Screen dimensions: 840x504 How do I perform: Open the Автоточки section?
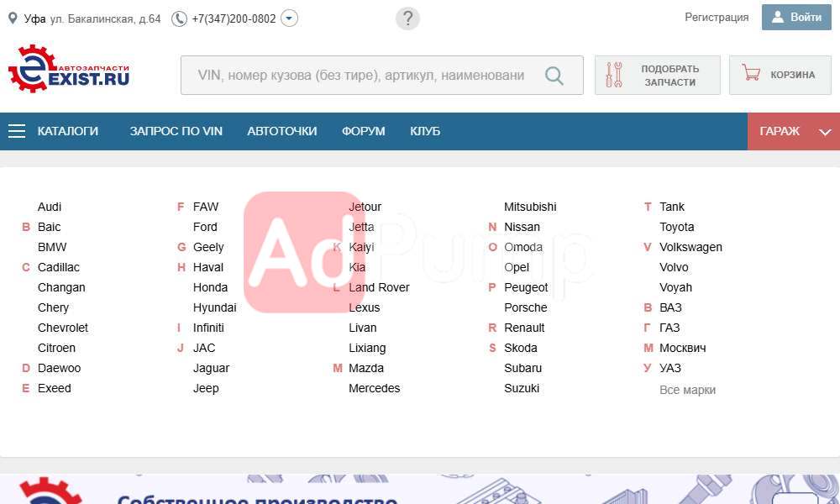[281, 131]
